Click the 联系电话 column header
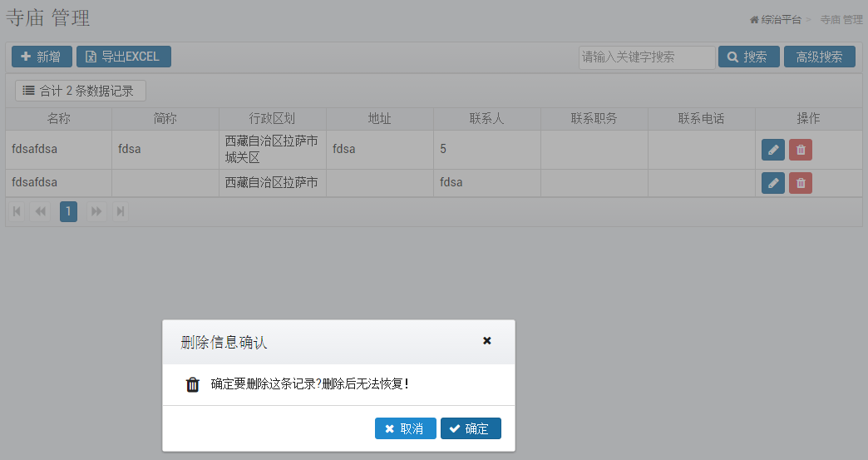 [702, 118]
